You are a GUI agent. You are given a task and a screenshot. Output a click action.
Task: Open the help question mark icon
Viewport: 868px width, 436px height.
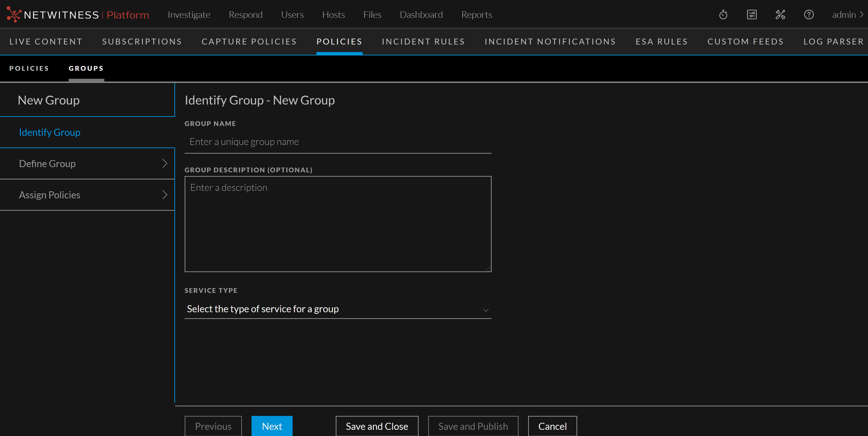click(x=809, y=15)
